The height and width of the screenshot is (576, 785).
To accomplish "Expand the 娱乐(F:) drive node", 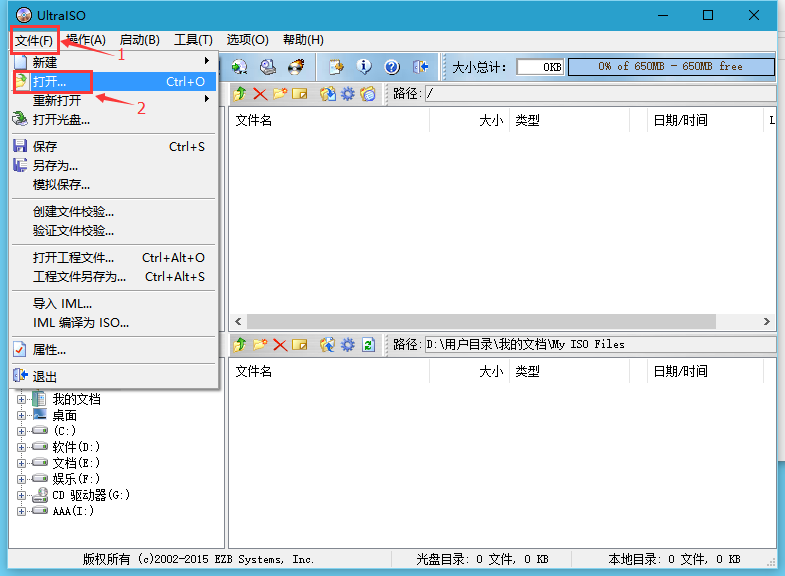I will tap(21, 479).
